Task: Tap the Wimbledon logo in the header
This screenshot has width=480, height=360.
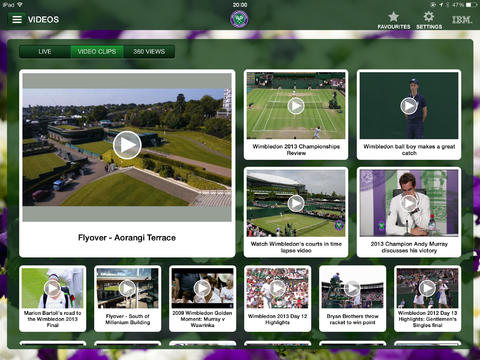Action: point(239,19)
